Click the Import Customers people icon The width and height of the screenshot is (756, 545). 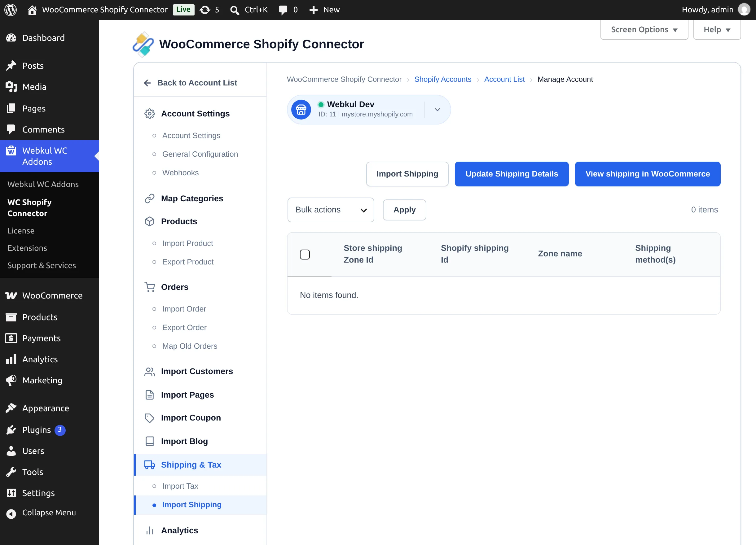tap(149, 372)
